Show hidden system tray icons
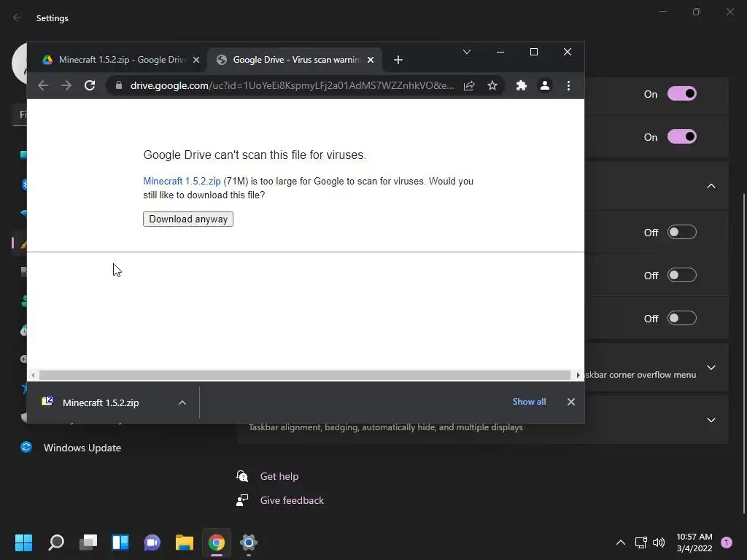The height and width of the screenshot is (560, 747). 621,542
